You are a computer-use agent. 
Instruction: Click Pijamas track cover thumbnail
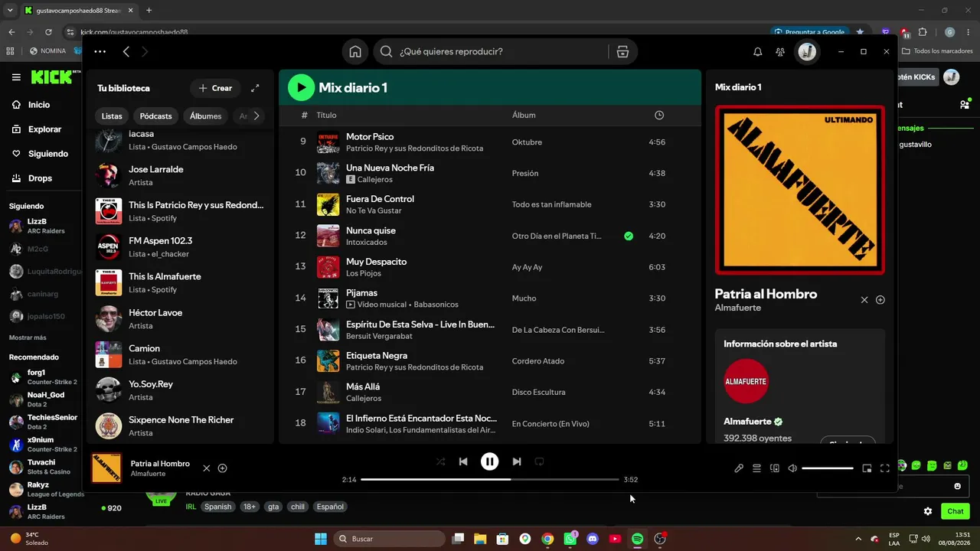(x=328, y=298)
